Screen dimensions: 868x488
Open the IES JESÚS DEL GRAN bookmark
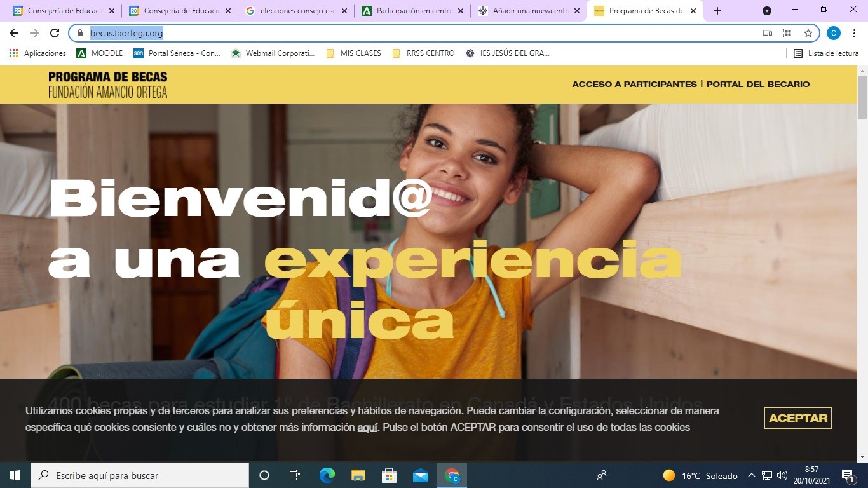507,53
